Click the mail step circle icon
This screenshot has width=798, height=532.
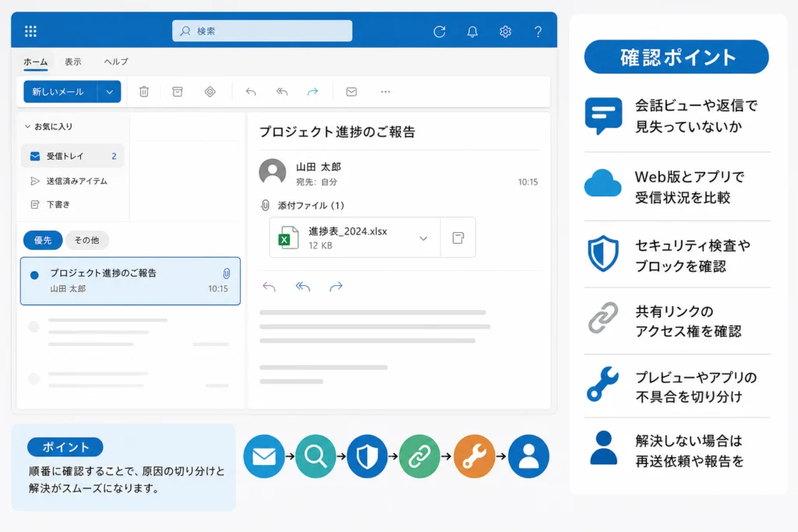pyautogui.click(x=264, y=456)
